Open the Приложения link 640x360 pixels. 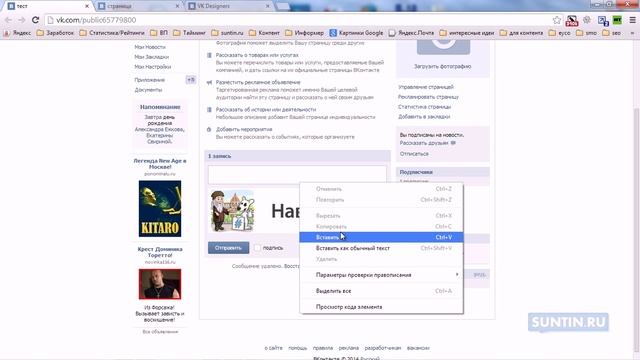coord(149,80)
